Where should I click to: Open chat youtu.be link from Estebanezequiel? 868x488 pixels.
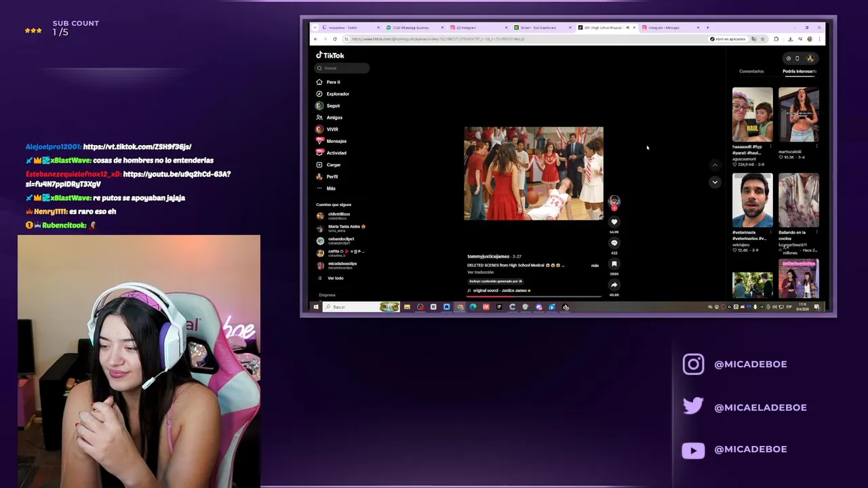128,179
